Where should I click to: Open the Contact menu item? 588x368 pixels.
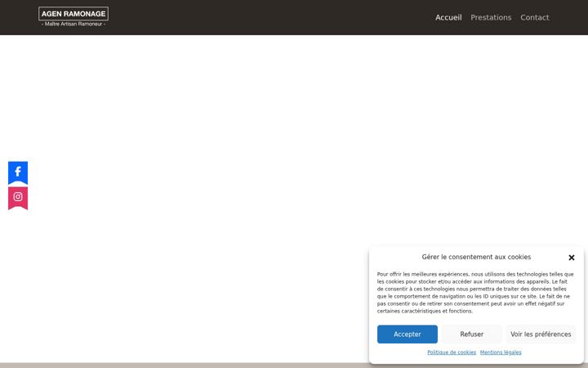[534, 18]
